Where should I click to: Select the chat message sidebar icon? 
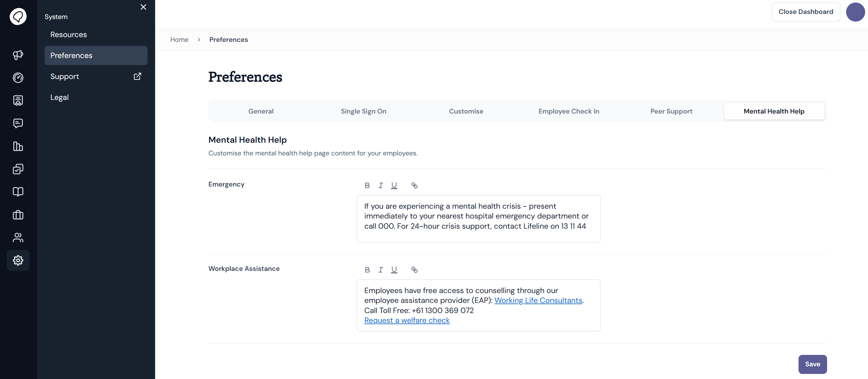(18, 123)
